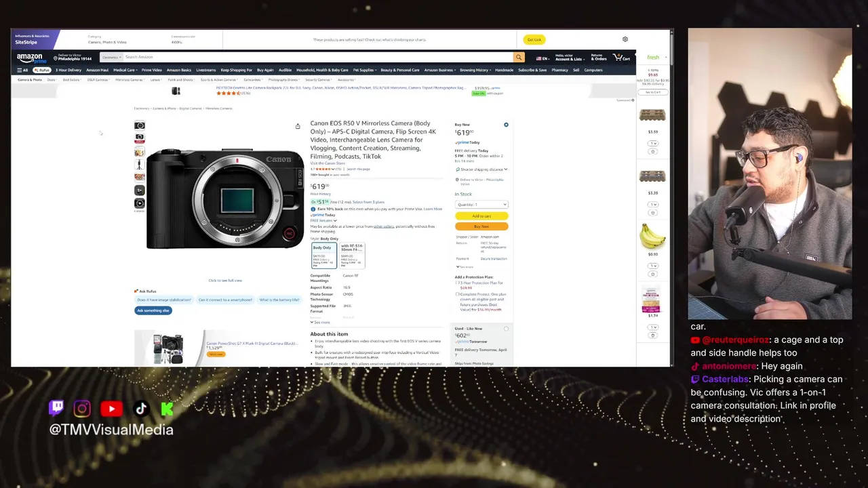Click the Instagram icon in the stream overlay

82,408
